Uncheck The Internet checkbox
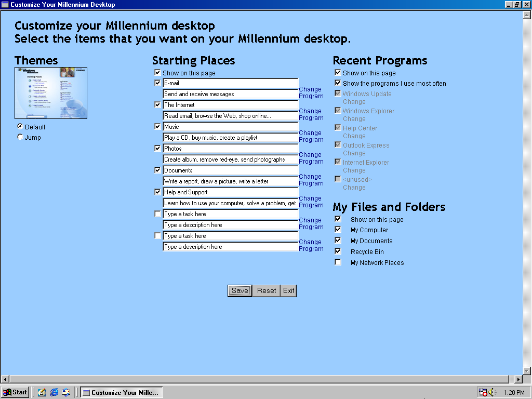This screenshot has height=399, width=532. 157,104
